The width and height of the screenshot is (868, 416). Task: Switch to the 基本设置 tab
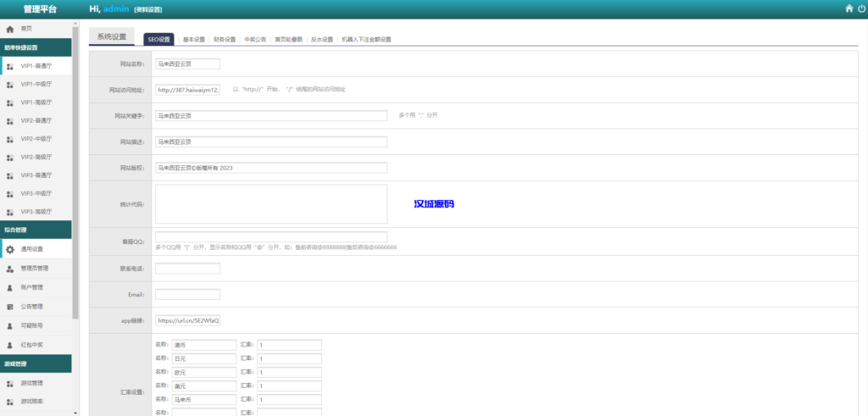pos(194,40)
